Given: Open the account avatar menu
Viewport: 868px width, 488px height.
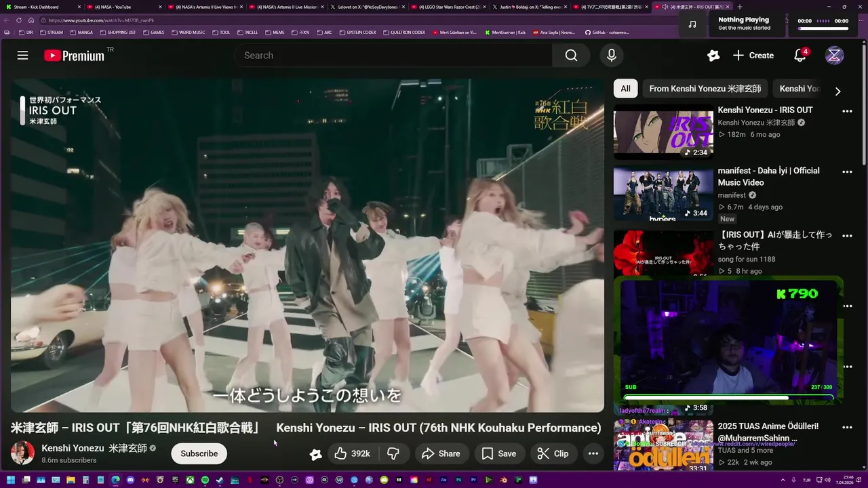Looking at the screenshot, I should (834, 56).
